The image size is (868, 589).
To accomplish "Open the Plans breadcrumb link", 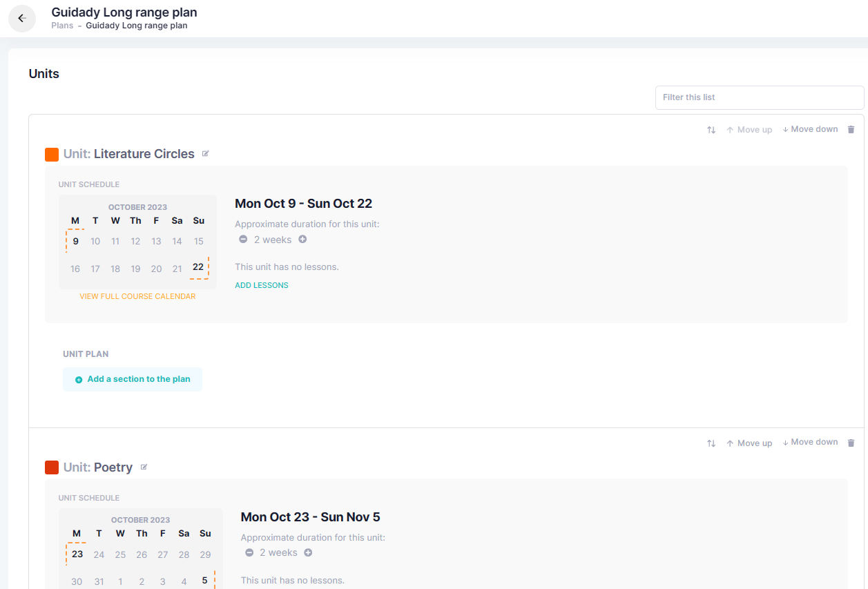I will point(61,25).
